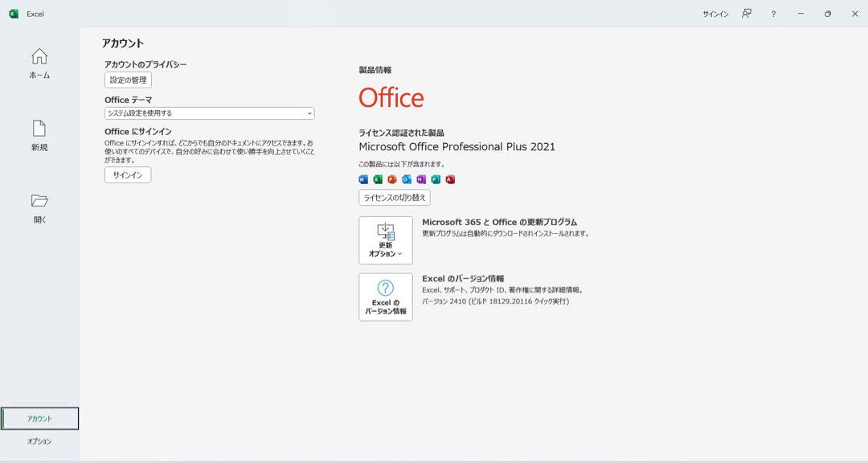Image resolution: width=868 pixels, height=463 pixels.
Task: Open the 更新オプション menu button
Action: [386, 240]
